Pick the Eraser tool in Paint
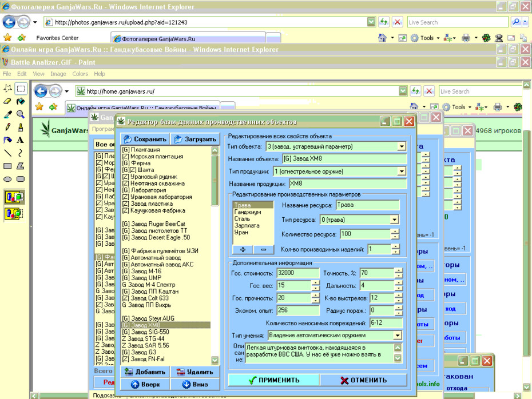 tap(8, 101)
